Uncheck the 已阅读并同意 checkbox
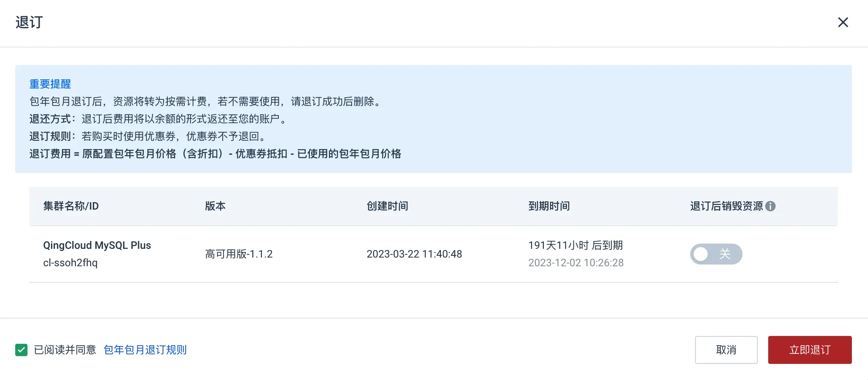Viewport: 868px width, 380px height. point(21,350)
